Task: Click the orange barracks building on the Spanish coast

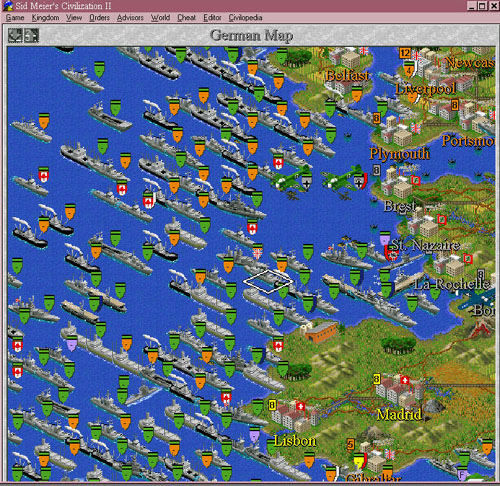Action: 321,332
